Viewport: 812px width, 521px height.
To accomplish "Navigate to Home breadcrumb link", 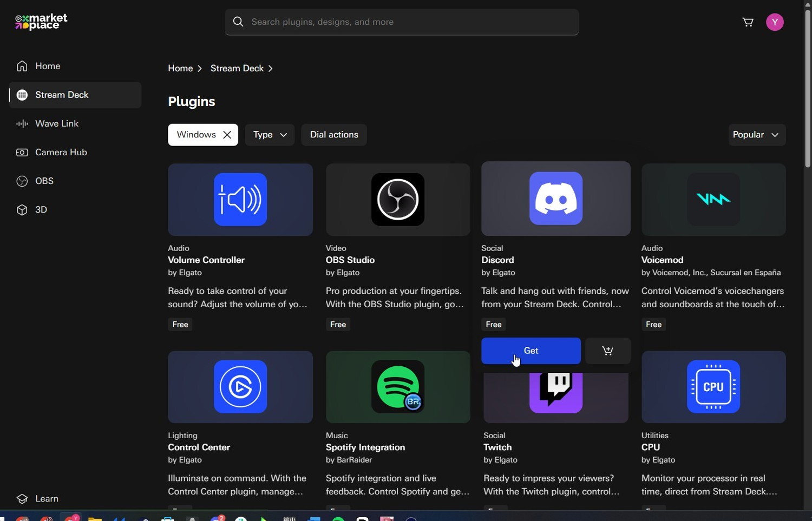I will (180, 68).
